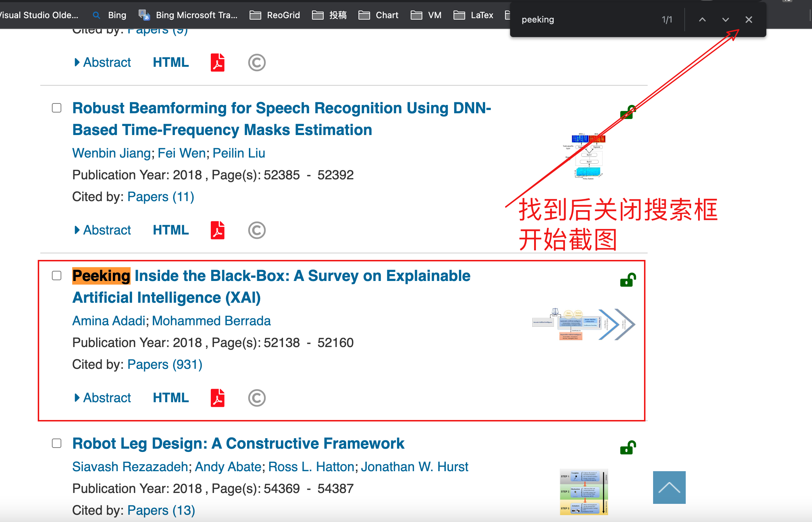The height and width of the screenshot is (522, 812).
Task: Open author Ross L. Hatton's page
Action: point(311,467)
